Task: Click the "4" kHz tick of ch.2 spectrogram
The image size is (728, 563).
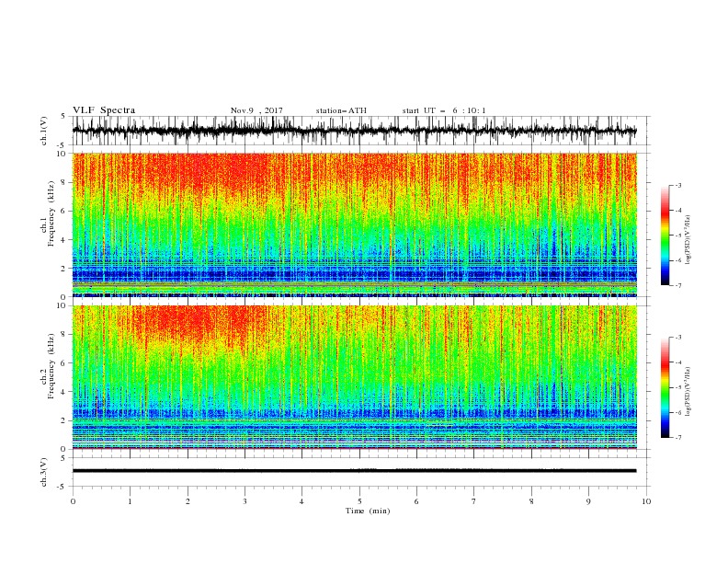Action: point(64,392)
